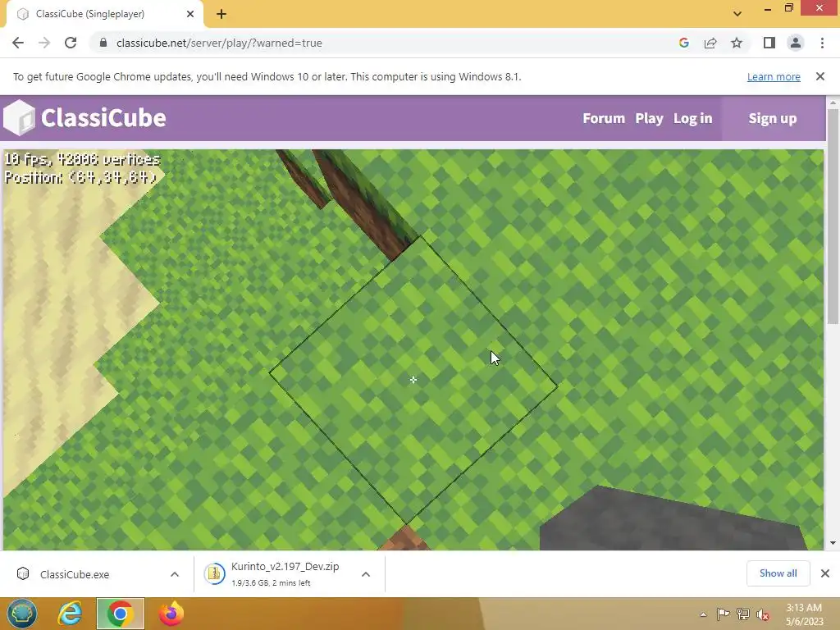The image size is (840, 630).
Task: Open the ClassiCube.exe download
Action: tap(75, 574)
